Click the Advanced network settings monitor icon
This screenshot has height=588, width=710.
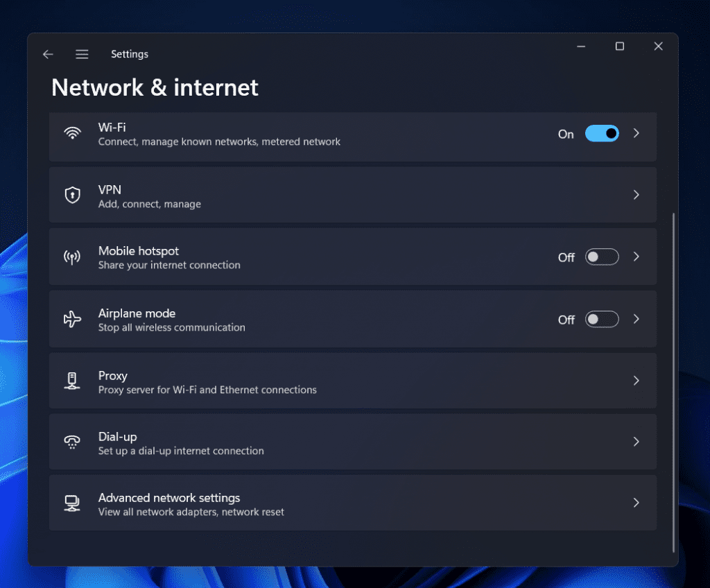coord(72,503)
